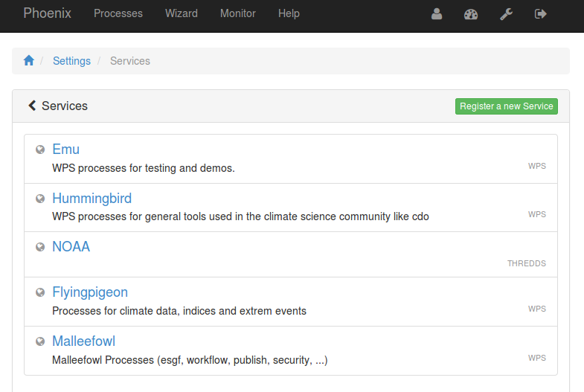Select 'WPS processes for testing and demos.' text
This screenshot has height=392, width=584.
coord(144,168)
